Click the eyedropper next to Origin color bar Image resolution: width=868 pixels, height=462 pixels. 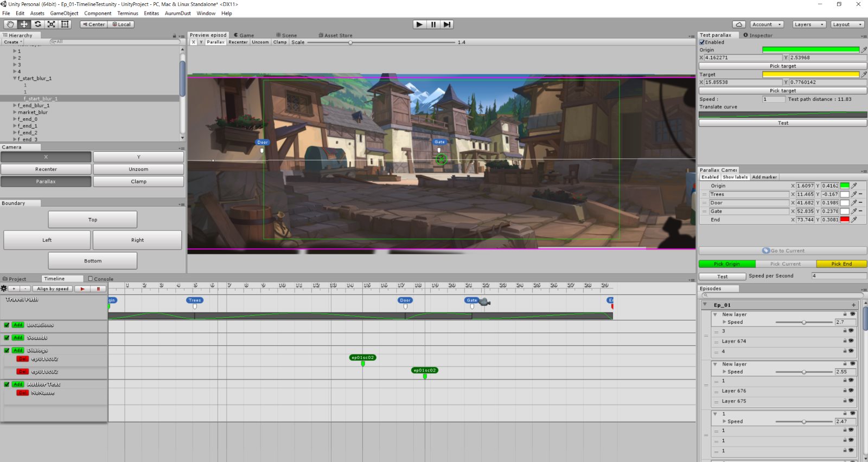pos(864,50)
